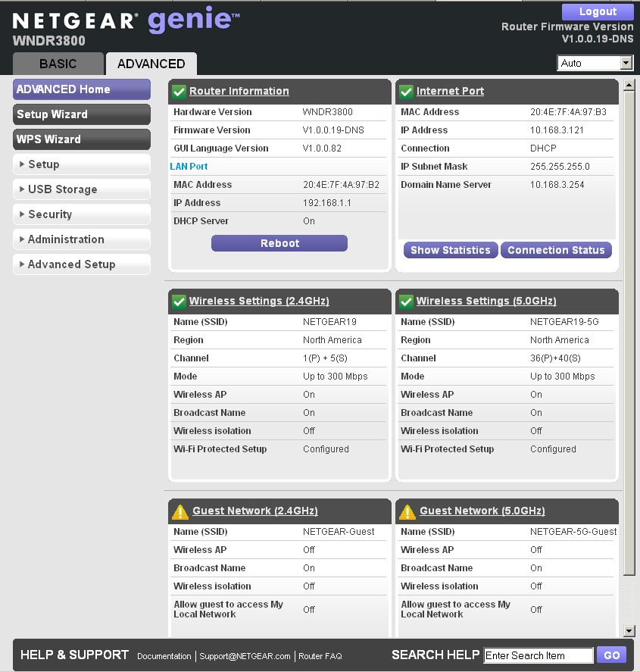Click the DNS server value 10.168.3.254
The height and width of the screenshot is (672, 640).
point(557,185)
